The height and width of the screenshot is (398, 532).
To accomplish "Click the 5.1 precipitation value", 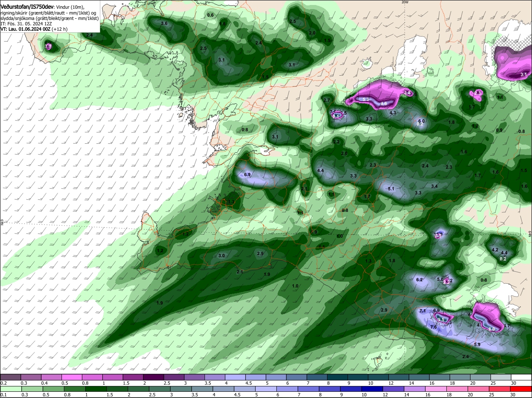I will pos(391,189).
